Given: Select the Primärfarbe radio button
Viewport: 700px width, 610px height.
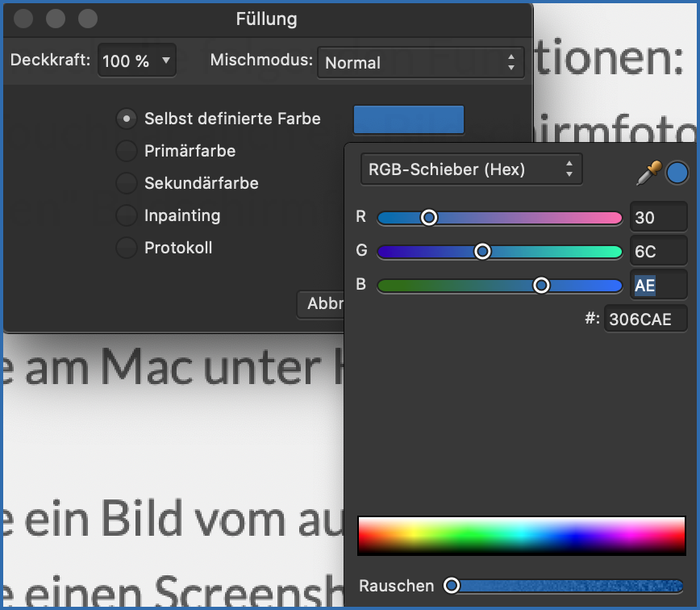Looking at the screenshot, I should pyautogui.click(x=126, y=151).
